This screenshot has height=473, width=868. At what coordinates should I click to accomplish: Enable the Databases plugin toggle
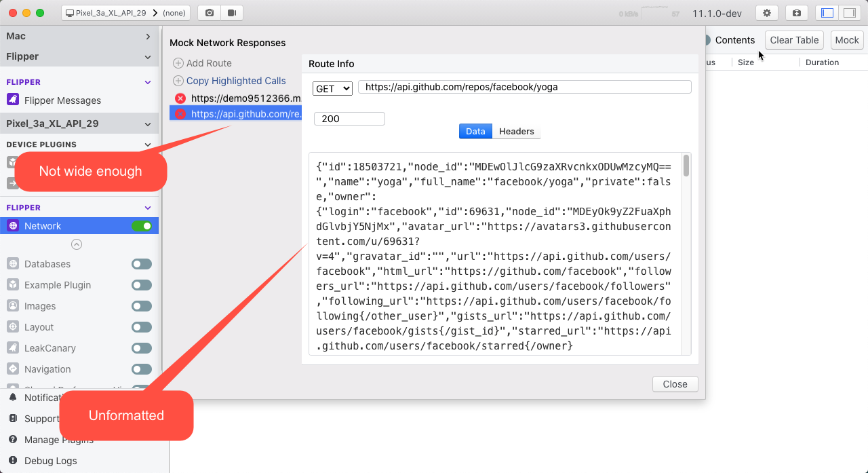(142, 264)
